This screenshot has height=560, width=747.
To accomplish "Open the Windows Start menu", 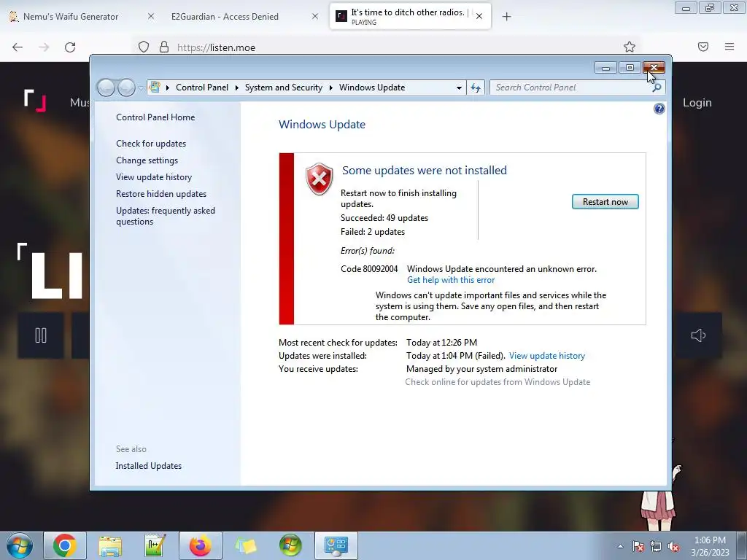I will (x=20, y=545).
